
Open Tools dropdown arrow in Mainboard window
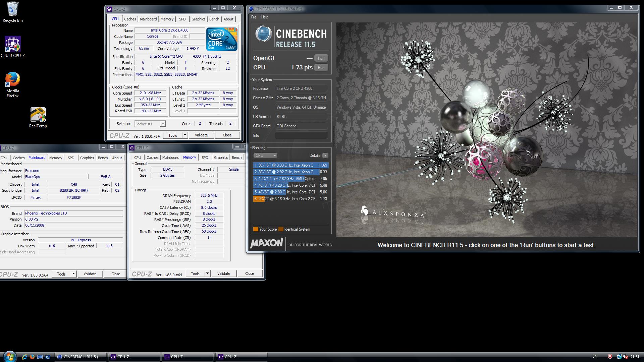73,274
